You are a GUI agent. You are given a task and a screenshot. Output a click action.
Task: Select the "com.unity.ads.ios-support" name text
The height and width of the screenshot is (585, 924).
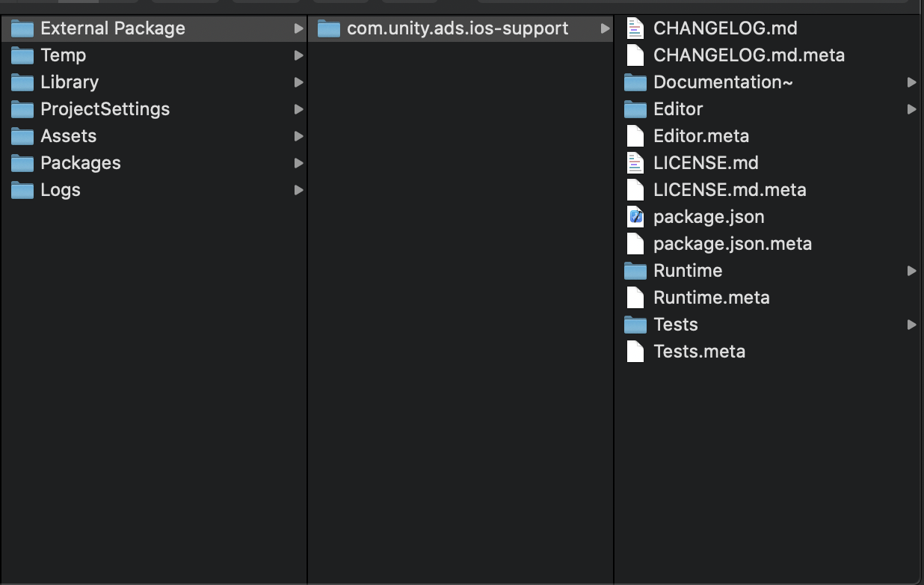click(458, 28)
